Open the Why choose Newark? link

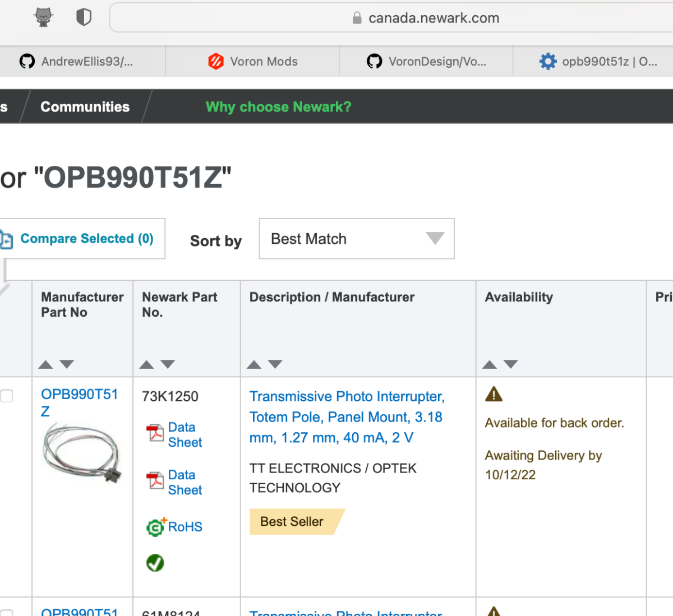278,106
